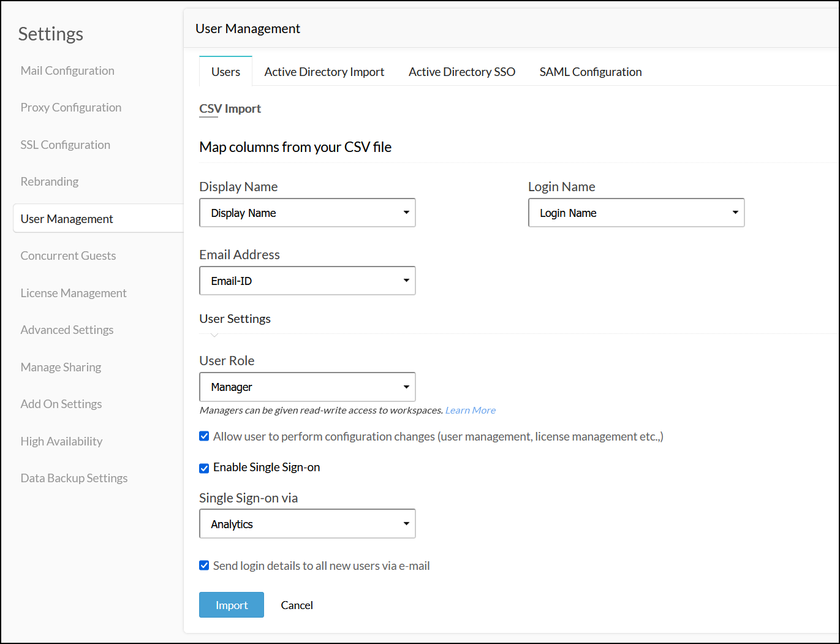Image resolution: width=840 pixels, height=644 pixels.
Task: Open the Single Sign-on via dropdown
Action: point(308,524)
